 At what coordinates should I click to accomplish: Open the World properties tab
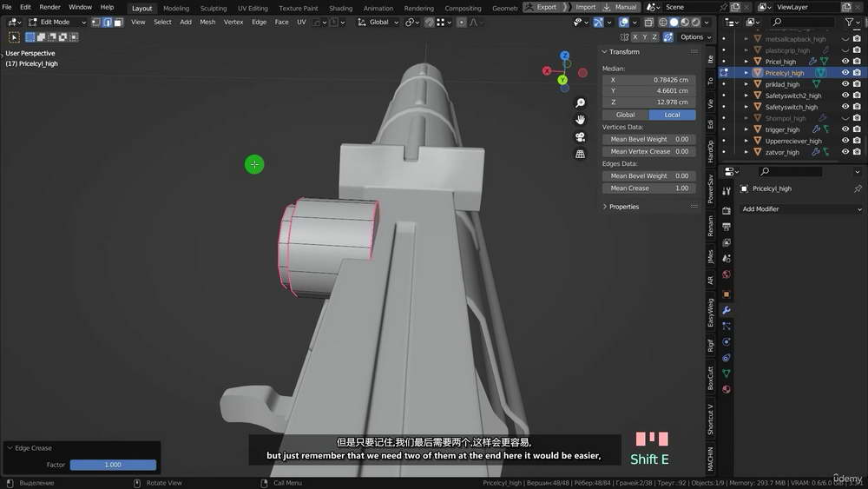tap(727, 274)
